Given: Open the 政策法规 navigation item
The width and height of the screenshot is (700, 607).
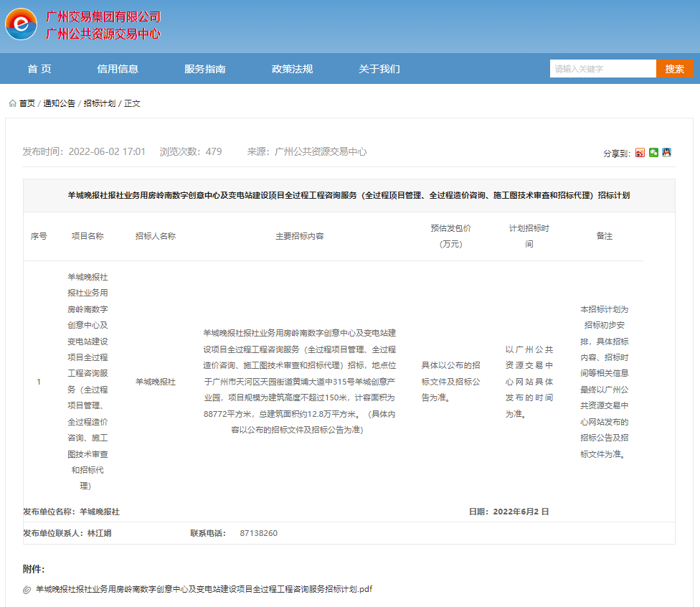Looking at the screenshot, I should (x=293, y=69).
